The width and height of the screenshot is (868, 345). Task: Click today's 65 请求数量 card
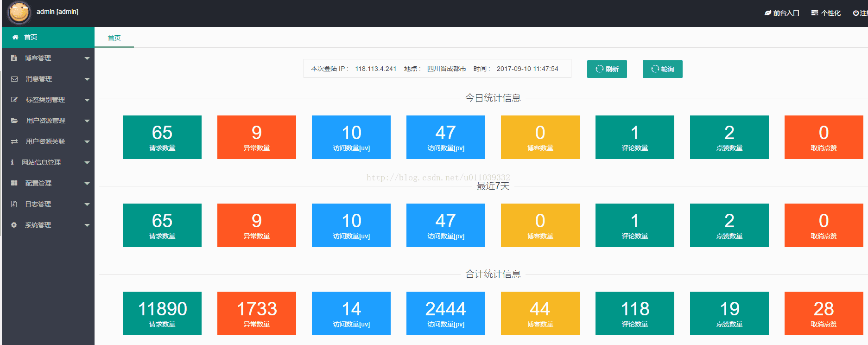[x=162, y=137]
